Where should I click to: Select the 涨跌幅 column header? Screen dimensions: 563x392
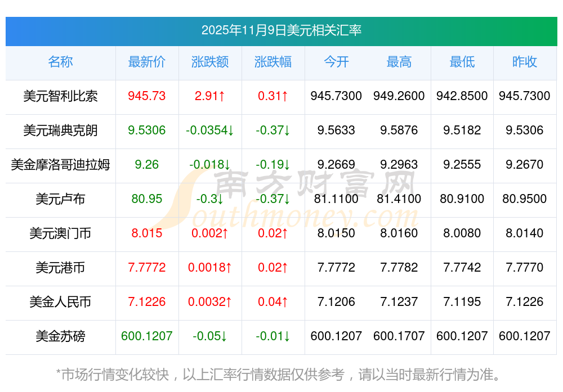pyautogui.click(x=272, y=62)
